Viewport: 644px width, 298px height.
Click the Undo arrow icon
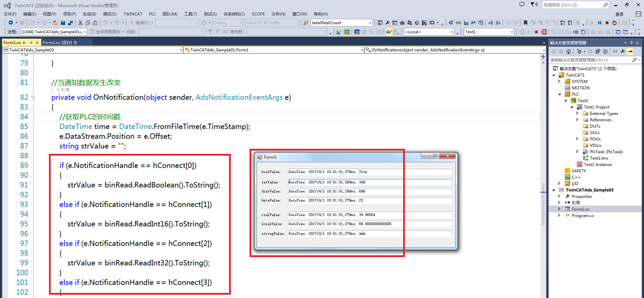coord(105,23)
